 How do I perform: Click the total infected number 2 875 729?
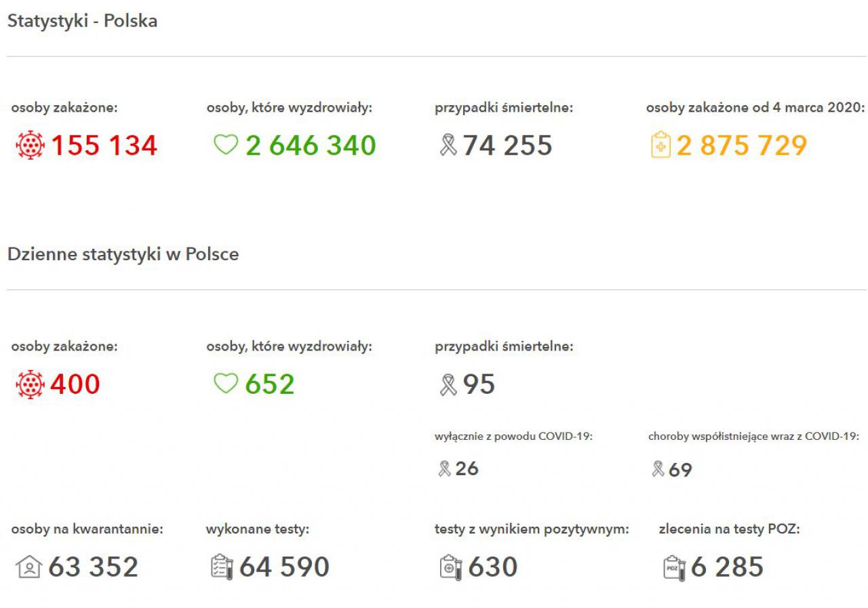coord(742,146)
